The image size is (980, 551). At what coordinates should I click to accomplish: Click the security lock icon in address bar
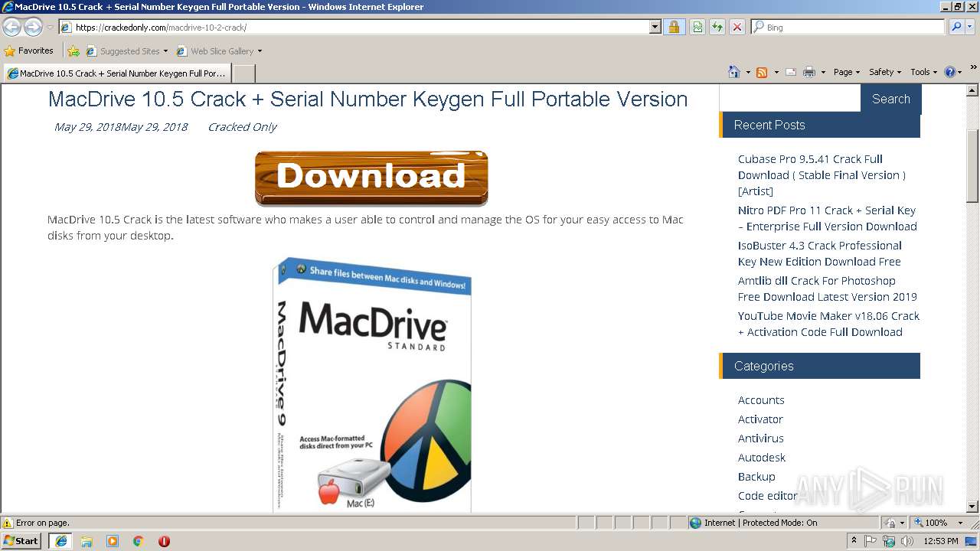pos(674,27)
